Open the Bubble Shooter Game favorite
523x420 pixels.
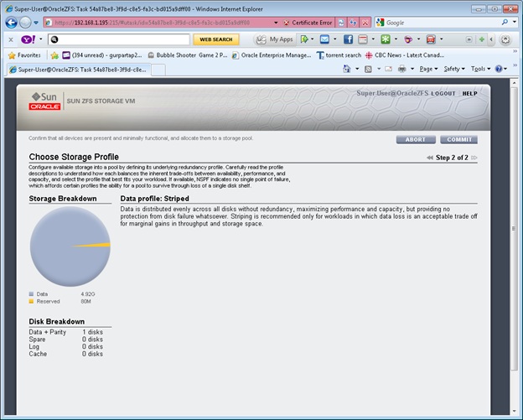[188, 55]
